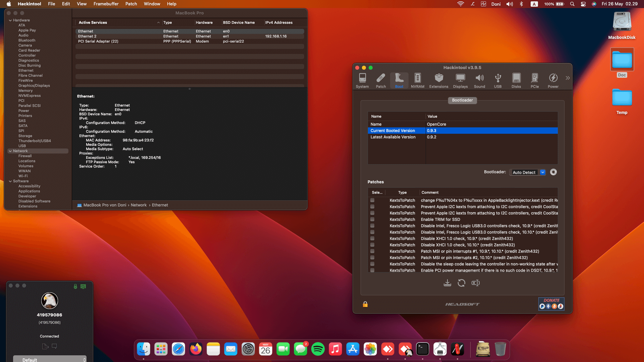Check the backlight injector patch checkbox

pos(372,200)
